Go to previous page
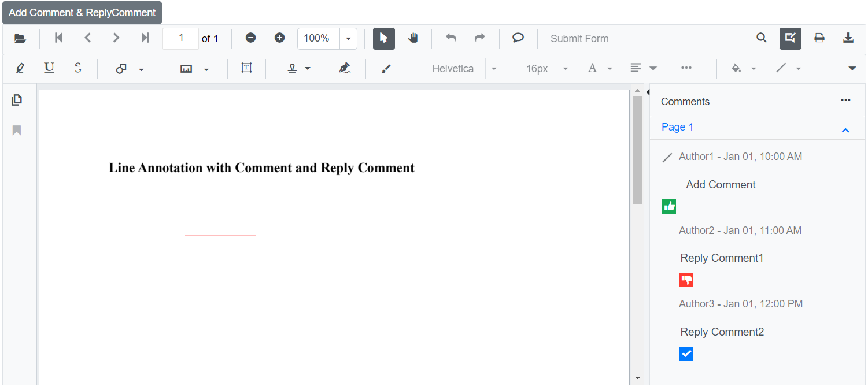868x387 pixels. tap(87, 38)
